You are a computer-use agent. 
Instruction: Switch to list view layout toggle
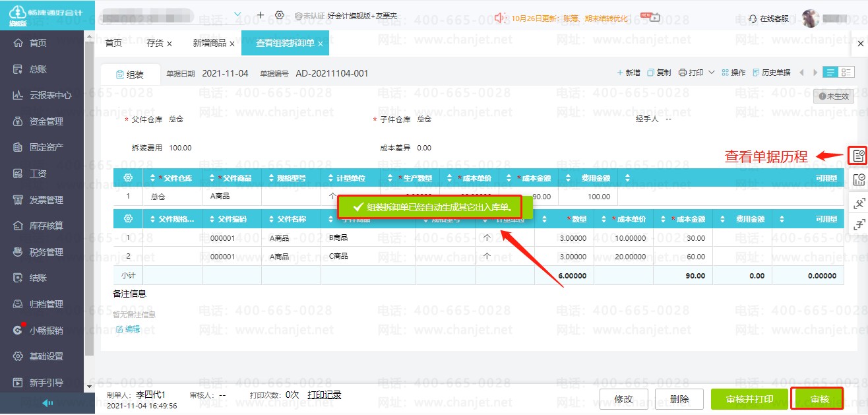click(x=830, y=73)
